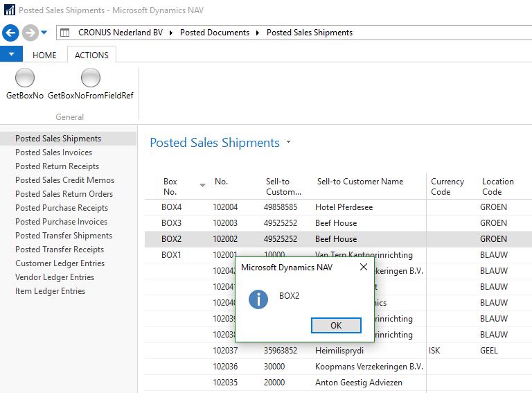Open the navigation history dropdown arrow

point(44,33)
